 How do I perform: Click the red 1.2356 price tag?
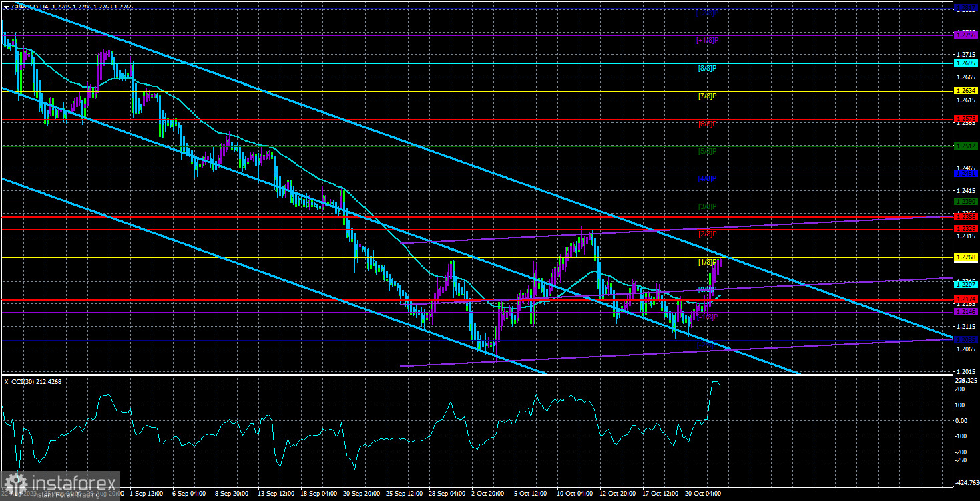(965, 216)
